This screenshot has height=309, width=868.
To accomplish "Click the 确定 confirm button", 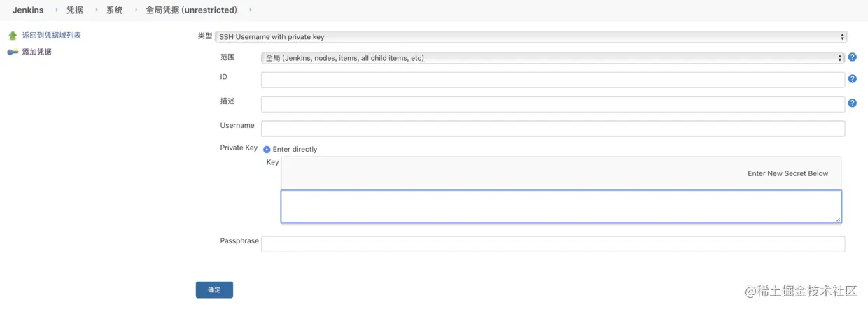I will (x=214, y=290).
